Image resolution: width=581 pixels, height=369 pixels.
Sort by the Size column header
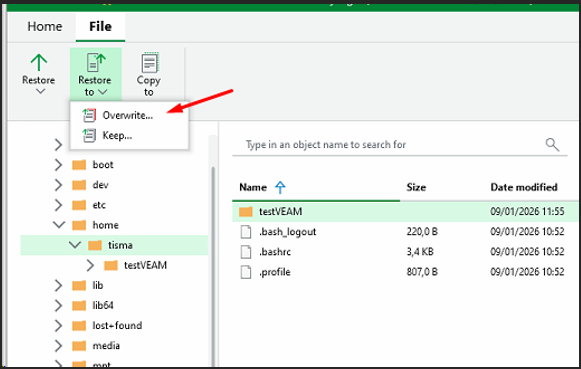(x=416, y=187)
